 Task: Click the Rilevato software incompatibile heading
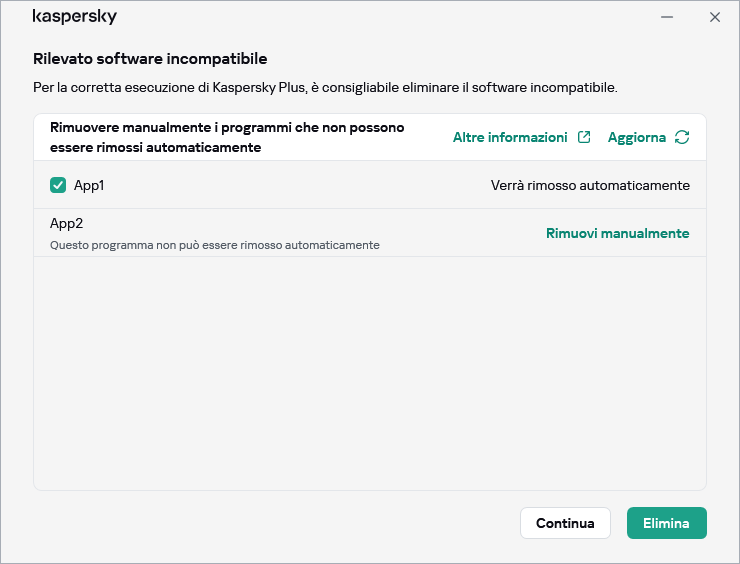150,59
